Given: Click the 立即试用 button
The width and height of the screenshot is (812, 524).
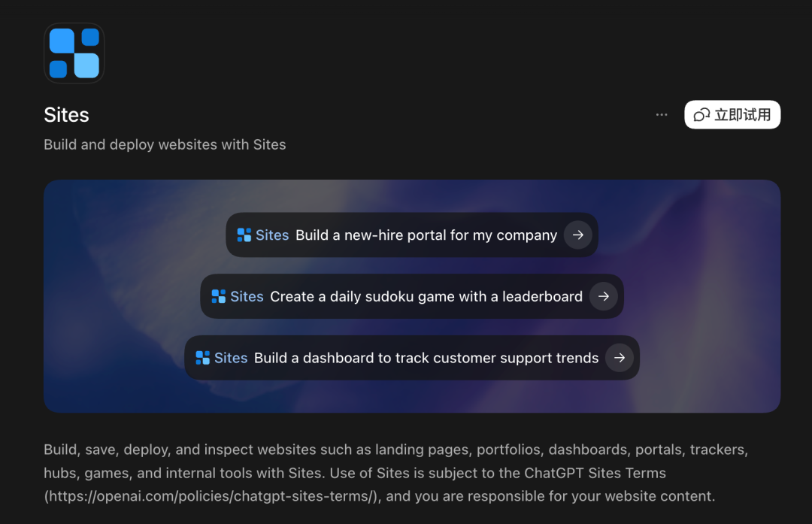Looking at the screenshot, I should pyautogui.click(x=732, y=114).
